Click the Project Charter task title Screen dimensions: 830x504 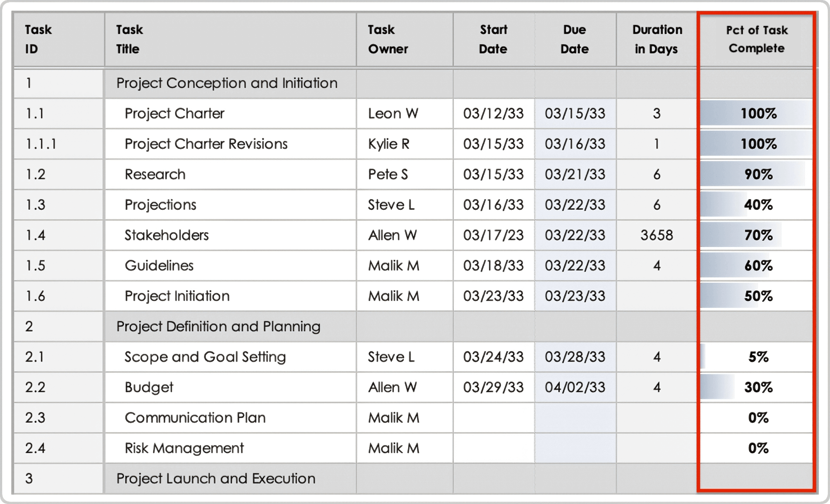174,114
